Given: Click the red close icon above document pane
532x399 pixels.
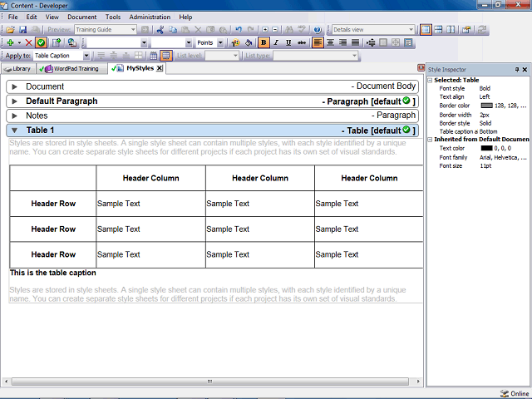Looking at the screenshot, I should pyautogui.click(x=421, y=68).
